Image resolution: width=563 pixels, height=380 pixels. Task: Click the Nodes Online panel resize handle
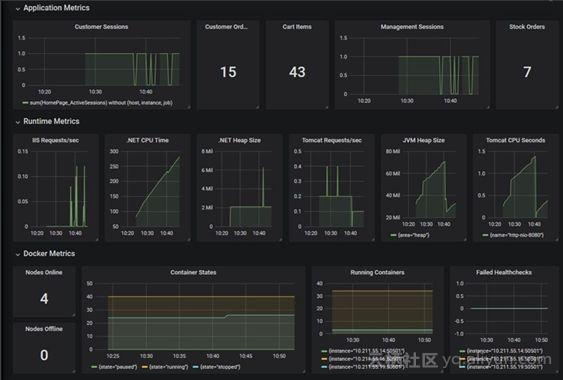coord(74,315)
